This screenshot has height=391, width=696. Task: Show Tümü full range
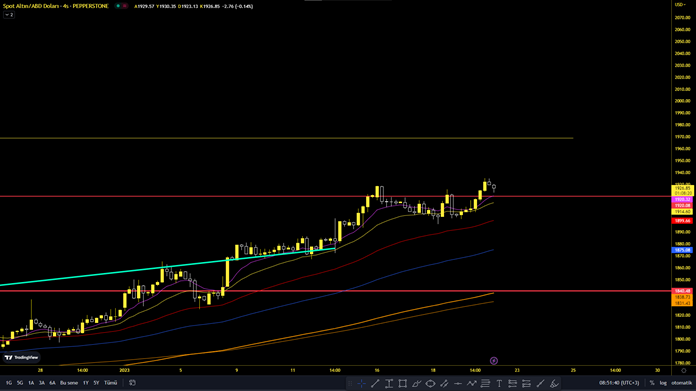pyautogui.click(x=111, y=383)
